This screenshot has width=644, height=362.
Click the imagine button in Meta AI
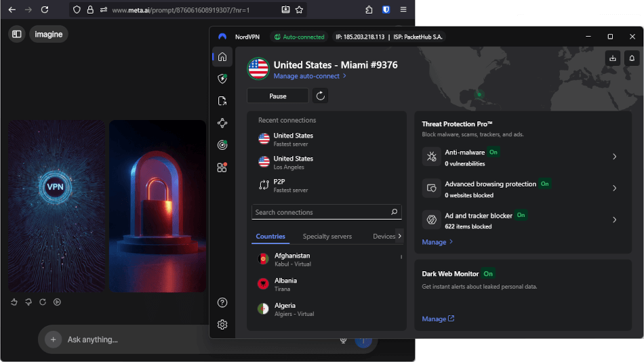coord(48,34)
